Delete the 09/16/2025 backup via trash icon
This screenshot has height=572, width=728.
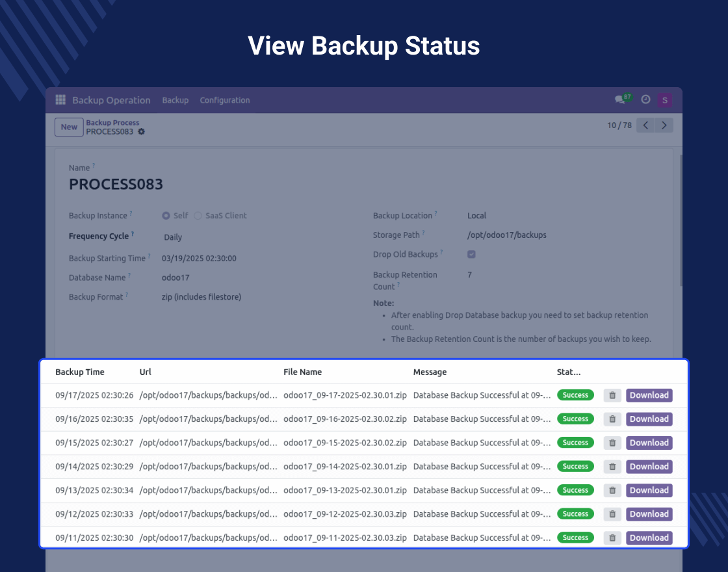point(612,419)
